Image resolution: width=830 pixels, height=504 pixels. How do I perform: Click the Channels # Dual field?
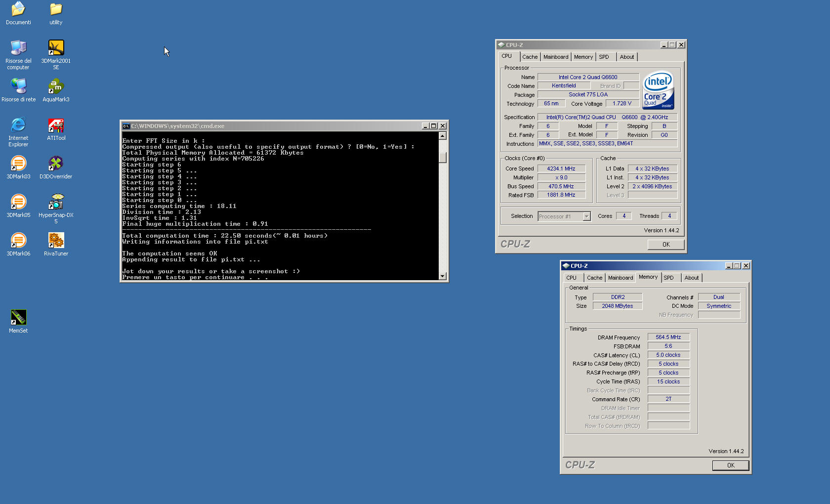[x=719, y=297]
